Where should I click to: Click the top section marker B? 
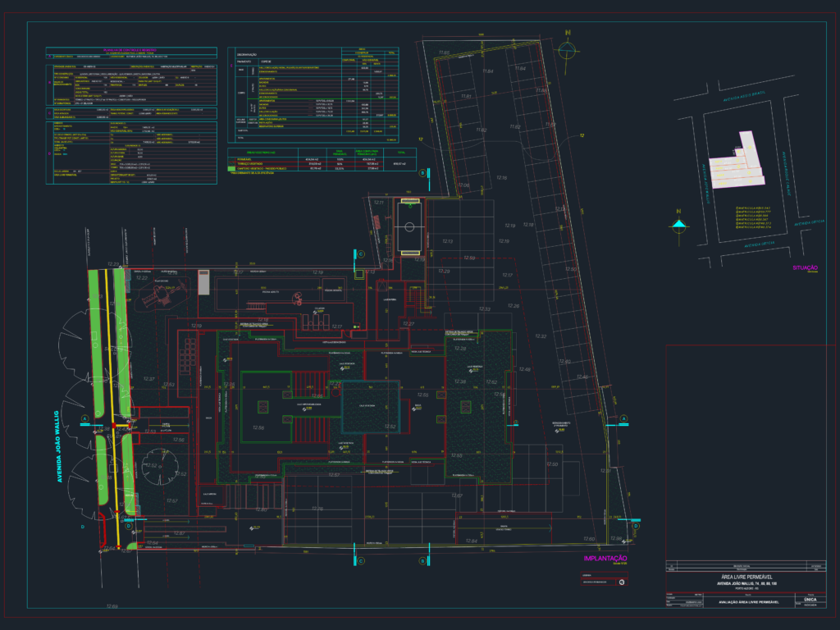(x=423, y=173)
